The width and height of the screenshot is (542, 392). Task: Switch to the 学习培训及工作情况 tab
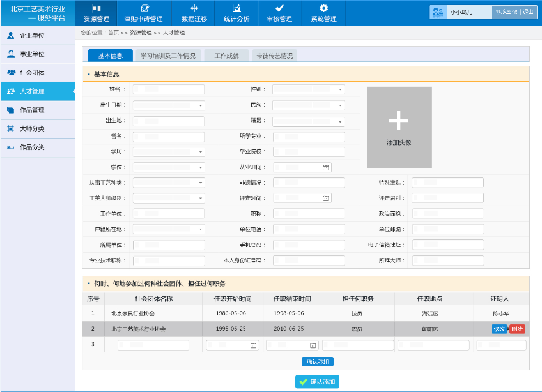(x=169, y=56)
